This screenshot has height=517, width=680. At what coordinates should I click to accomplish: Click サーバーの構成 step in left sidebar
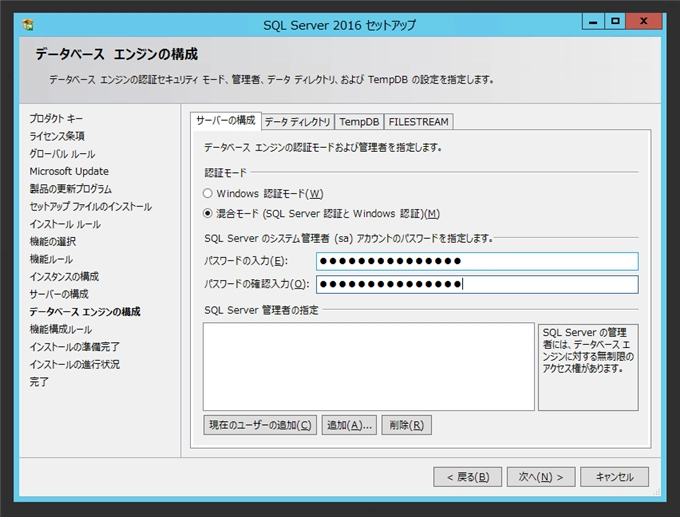(x=59, y=294)
